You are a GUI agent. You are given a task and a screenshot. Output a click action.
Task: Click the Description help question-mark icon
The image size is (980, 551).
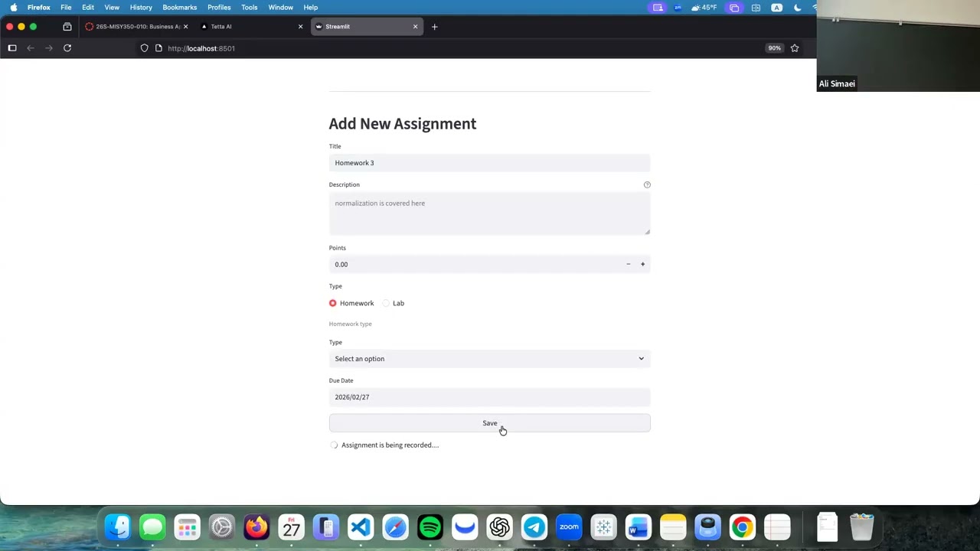647,184
